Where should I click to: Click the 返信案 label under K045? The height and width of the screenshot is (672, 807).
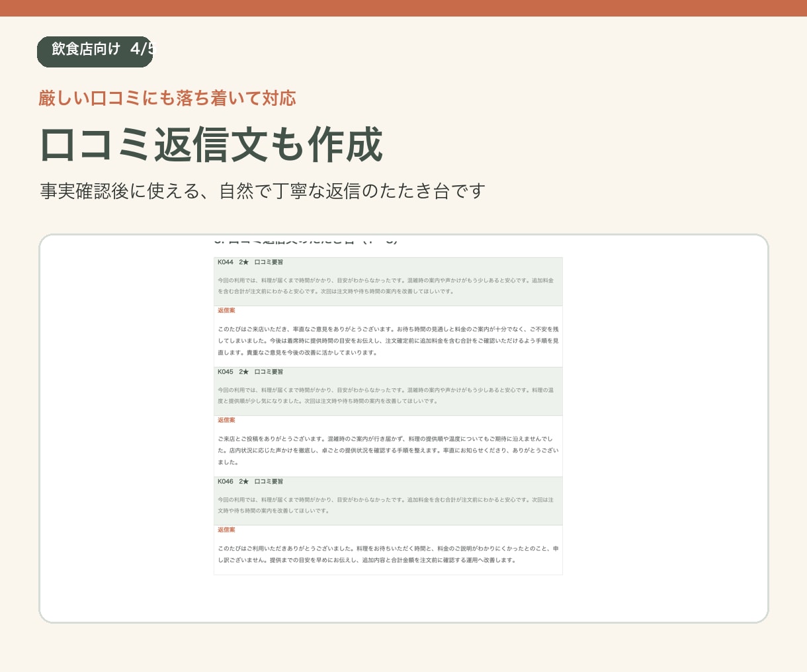click(226, 420)
